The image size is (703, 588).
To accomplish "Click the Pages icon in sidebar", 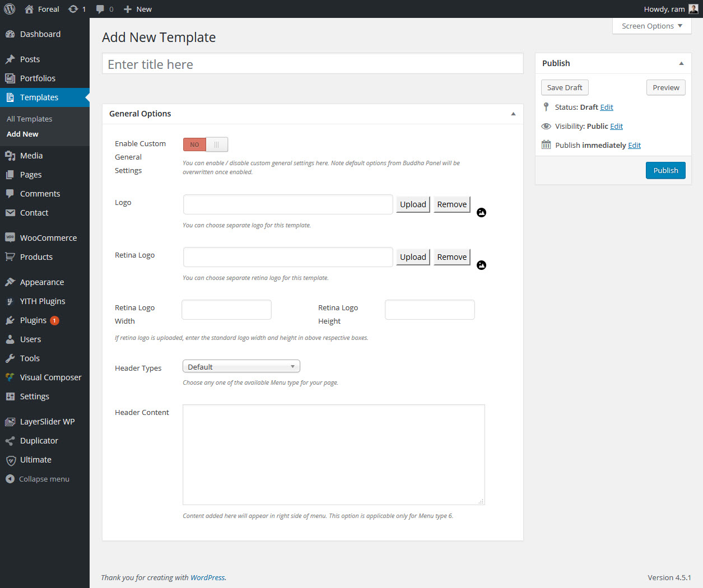I will pyautogui.click(x=10, y=175).
